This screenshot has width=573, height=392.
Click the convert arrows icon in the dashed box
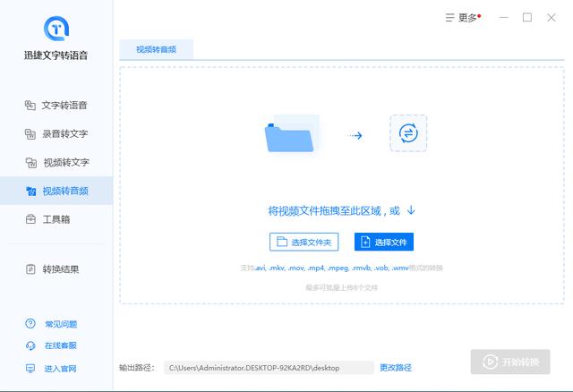click(x=408, y=133)
